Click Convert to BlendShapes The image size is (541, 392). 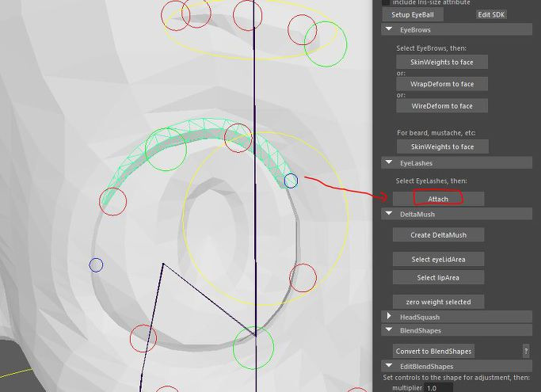click(x=433, y=352)
